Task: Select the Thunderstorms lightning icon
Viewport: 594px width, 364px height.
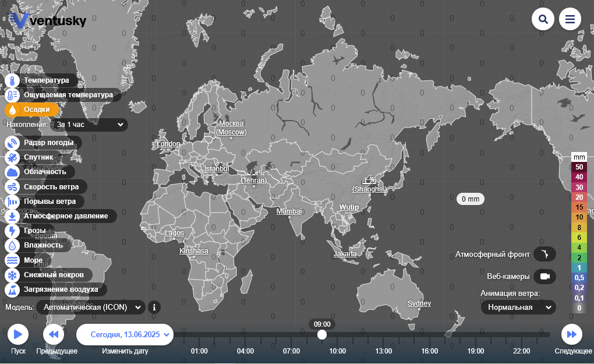Action: click(13, 231)
